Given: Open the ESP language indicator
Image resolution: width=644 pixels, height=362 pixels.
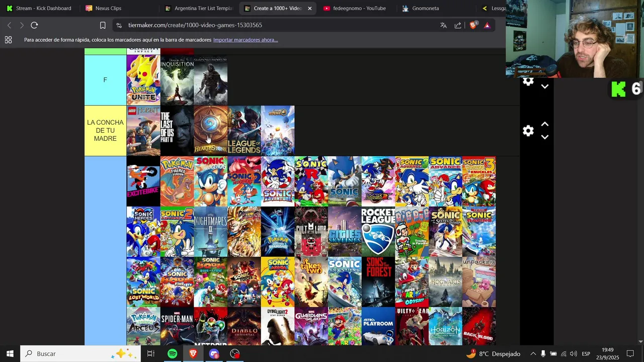Looking at the screenshot, I should 586,354.
